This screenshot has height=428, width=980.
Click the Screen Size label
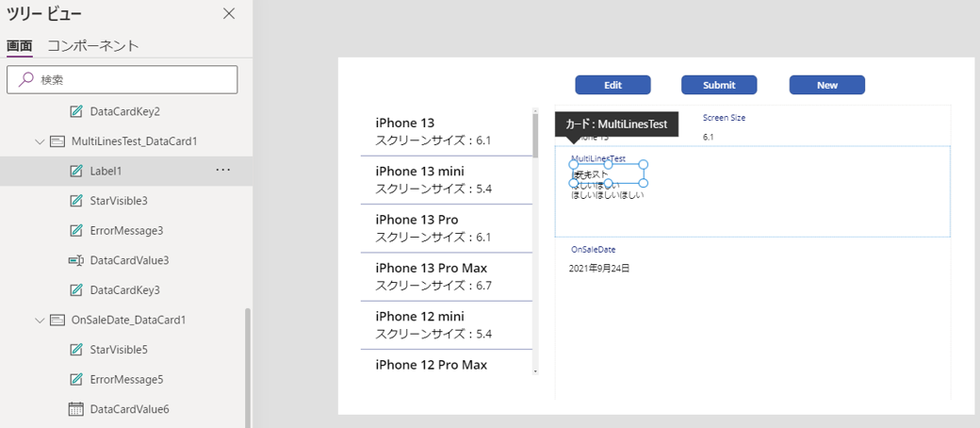(724, 118)
